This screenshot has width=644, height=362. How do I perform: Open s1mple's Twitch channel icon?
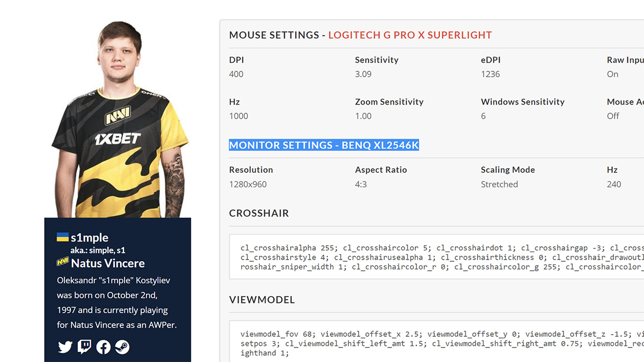84,347
